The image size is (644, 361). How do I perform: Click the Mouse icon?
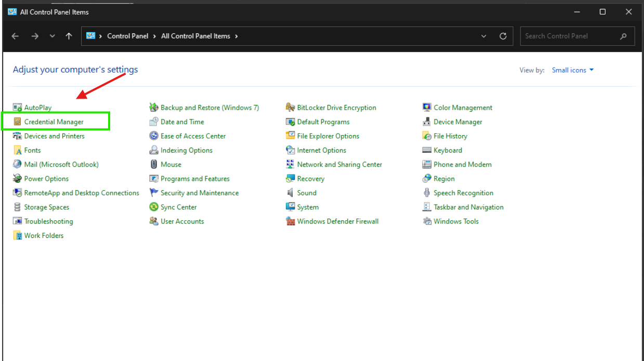(x=154, y=164)
